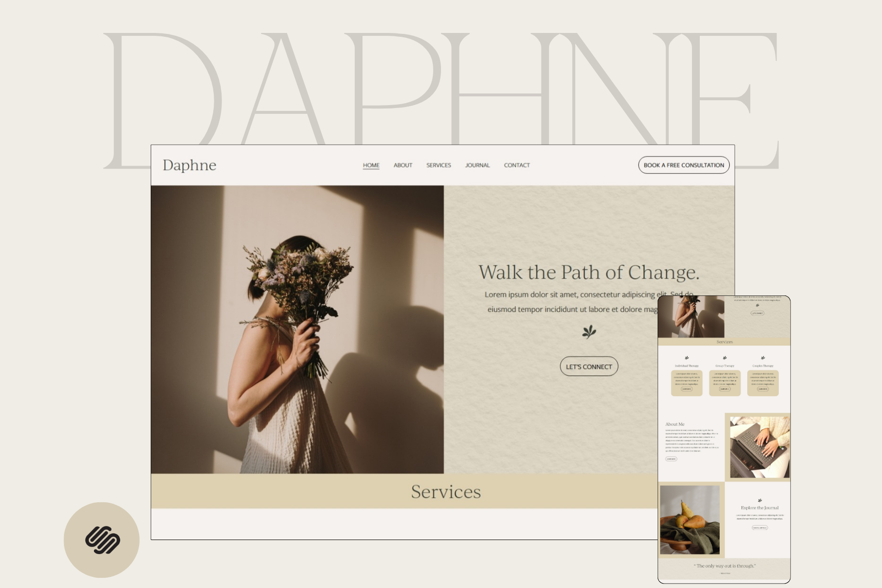This screenshot has height=588, width=882.
Task: Click leaf icon above Explore the Journal
Action: (x=760, y=500)
